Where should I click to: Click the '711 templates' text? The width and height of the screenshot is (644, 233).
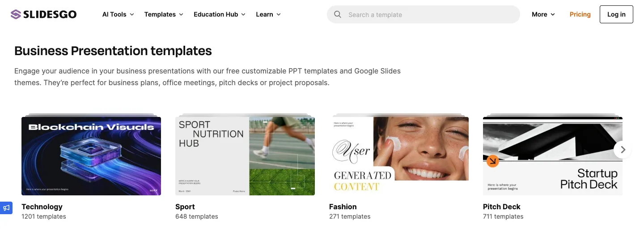[x=503, y=216]
